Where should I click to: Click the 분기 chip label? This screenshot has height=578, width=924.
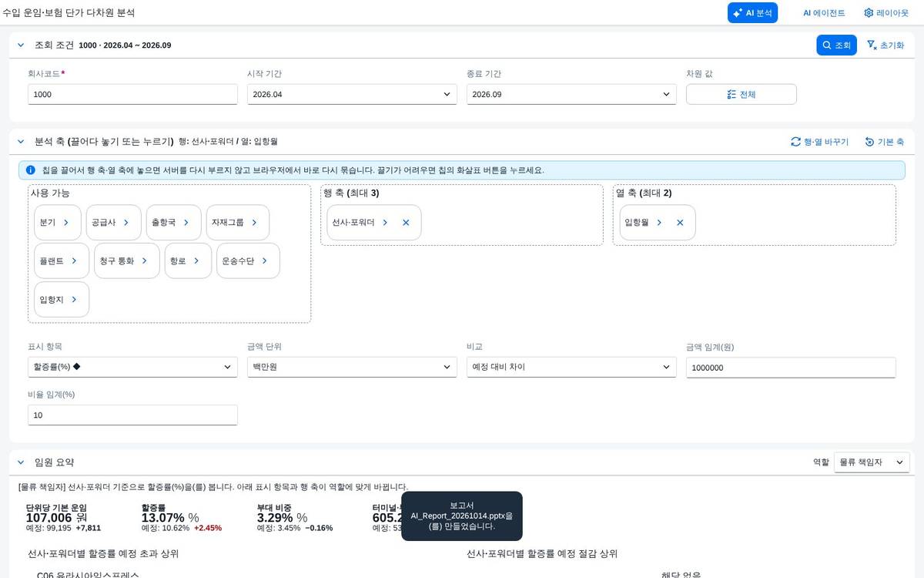tap(47, 222)
